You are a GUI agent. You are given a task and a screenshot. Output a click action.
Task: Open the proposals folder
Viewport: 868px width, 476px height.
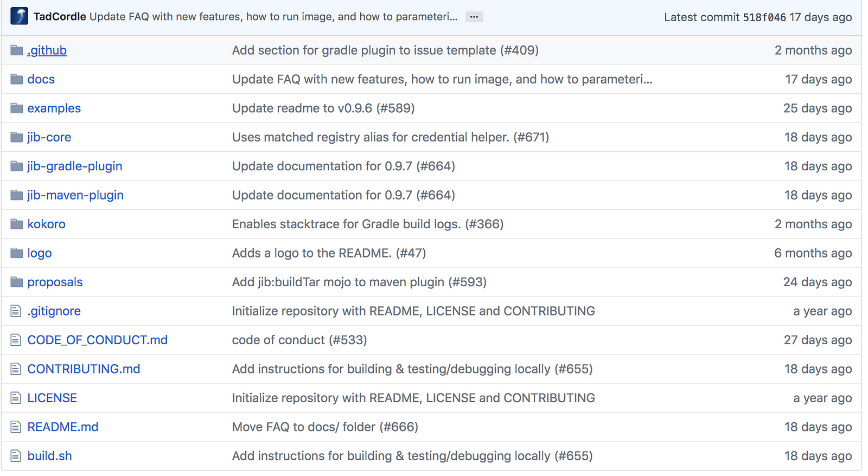(55, 282)
